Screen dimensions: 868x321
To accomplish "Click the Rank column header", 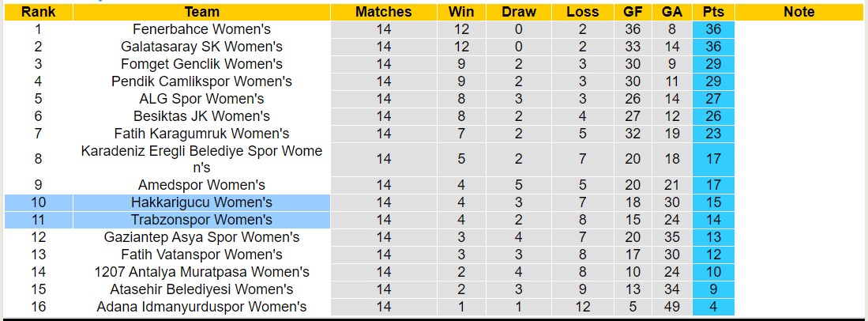I will [38, 12].
